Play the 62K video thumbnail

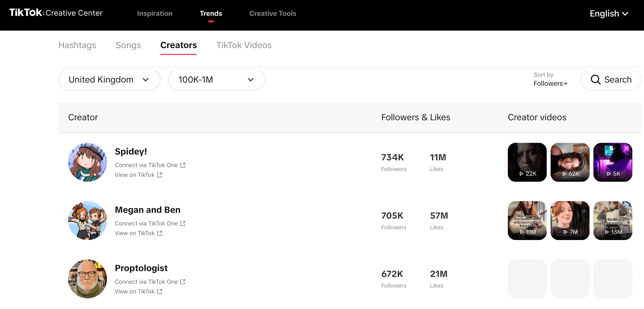tap(570, 162)
